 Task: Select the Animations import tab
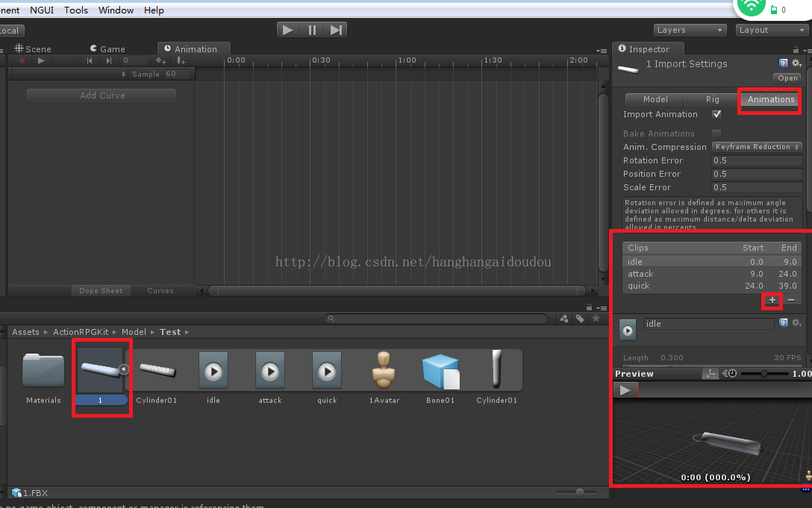pyautogui.click(x=770, y=99)
